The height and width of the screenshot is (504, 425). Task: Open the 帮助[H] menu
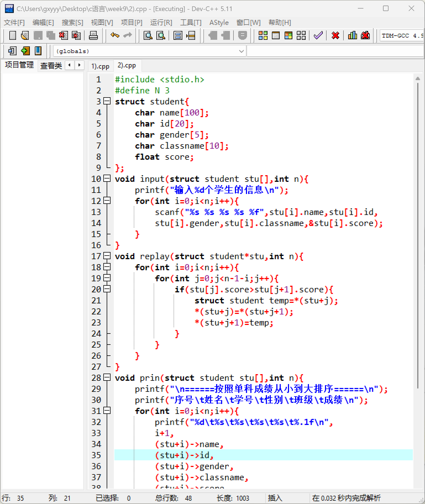tap(280, 22)
